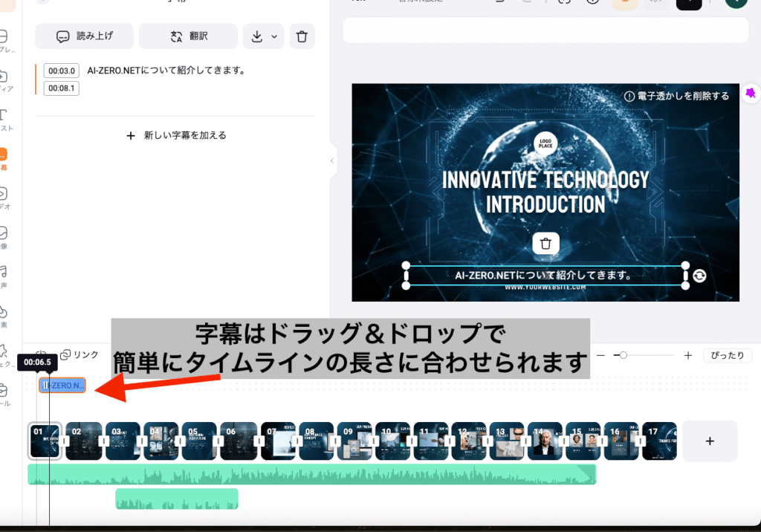The height and width of the screenshot is (532, 761).
Task: Click the purple star badge beside the preview
Action: [x=751, y=93]
